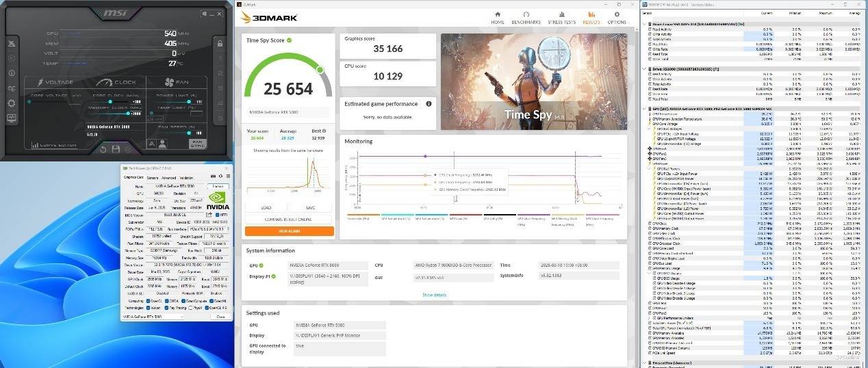The height and width of the screenshot is (368, 868).
Task: Click the top Afterburner sidebar icon
Action: coord(12,44)
